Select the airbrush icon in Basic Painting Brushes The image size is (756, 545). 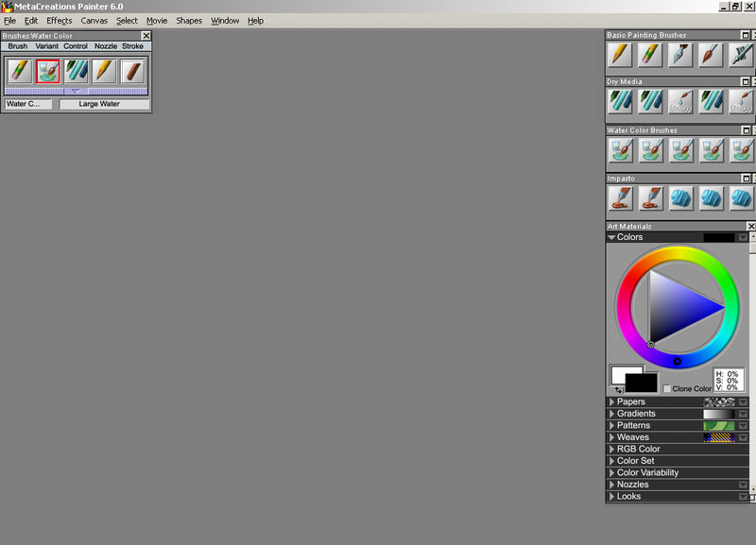pos(741,55)
